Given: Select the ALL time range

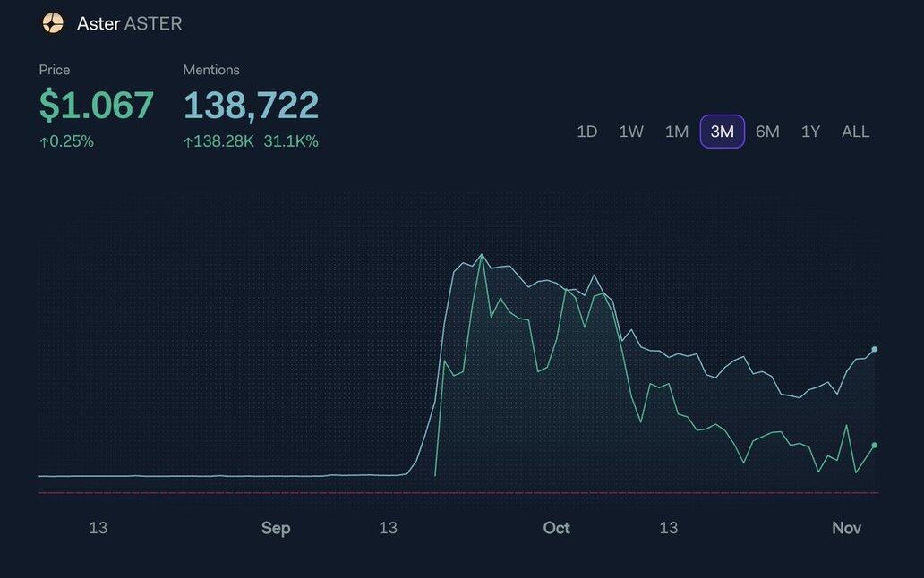Looking at the screenshot, I should click(x=855, y=132).
